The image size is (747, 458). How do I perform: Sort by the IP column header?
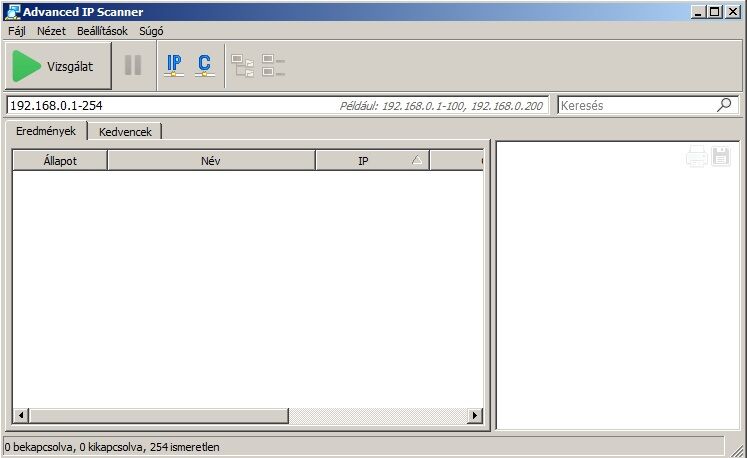click(x=372, y=161)
